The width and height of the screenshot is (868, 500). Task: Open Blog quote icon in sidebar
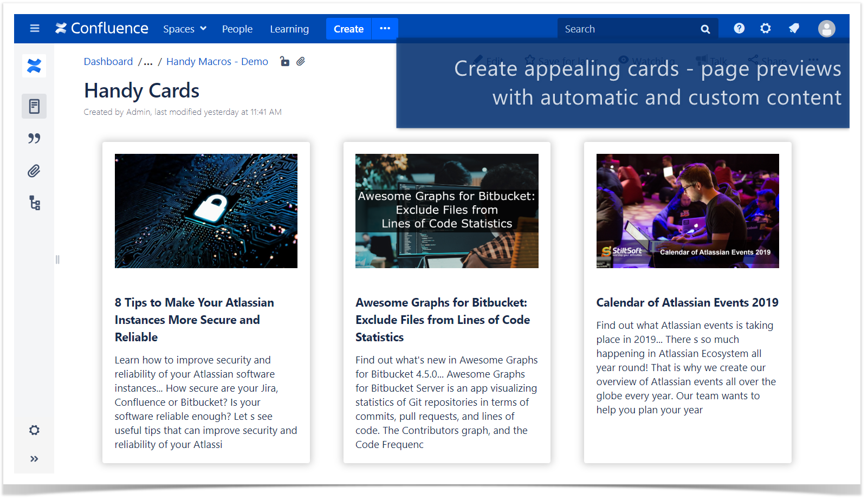tap(34, 139)
